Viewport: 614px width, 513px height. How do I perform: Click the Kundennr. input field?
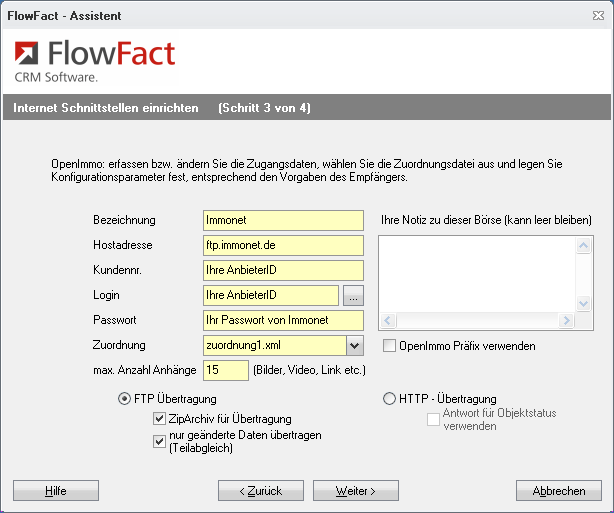[x=283, y=271]
